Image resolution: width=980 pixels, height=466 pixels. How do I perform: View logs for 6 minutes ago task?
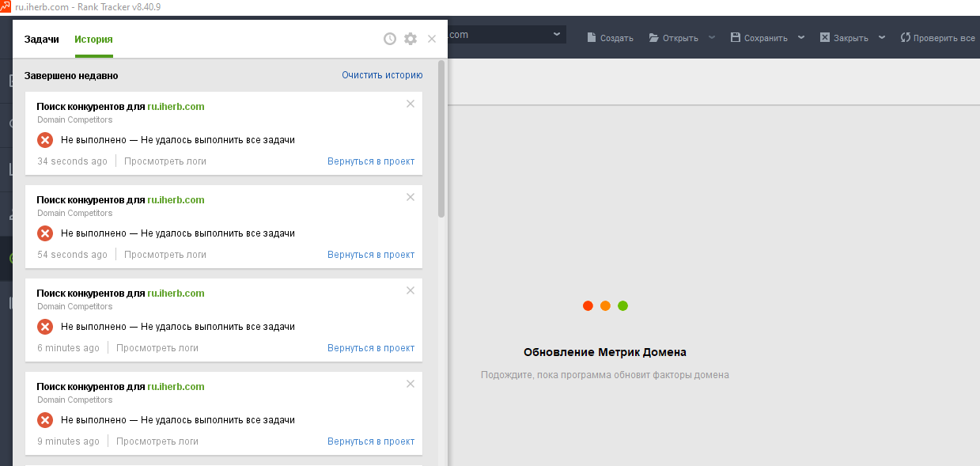click(157, 348)
